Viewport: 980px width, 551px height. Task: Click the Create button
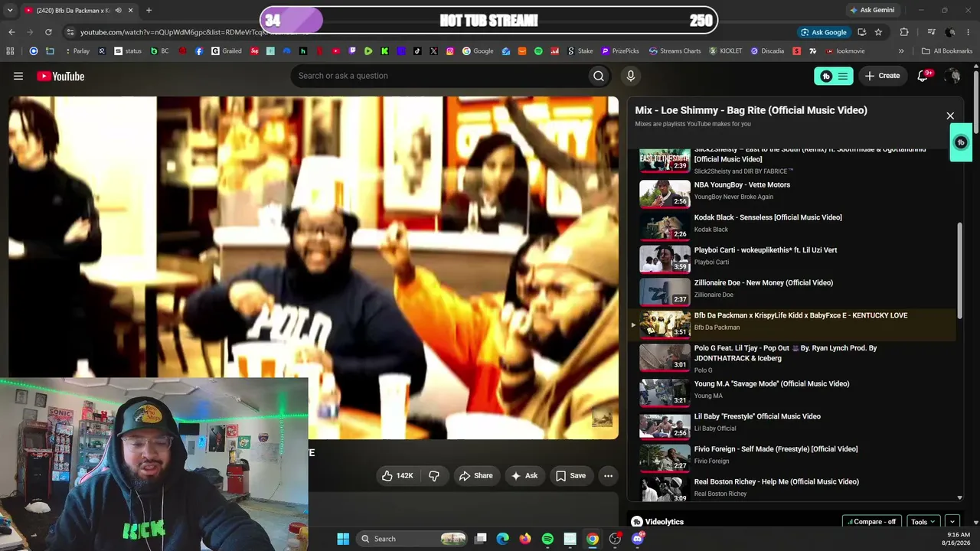tap(883, 76)
